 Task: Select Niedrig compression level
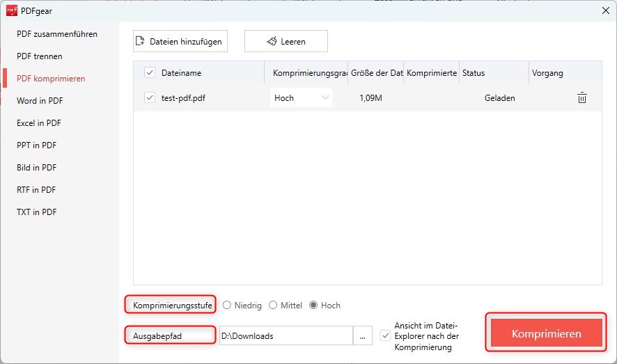tap(226, 305)
